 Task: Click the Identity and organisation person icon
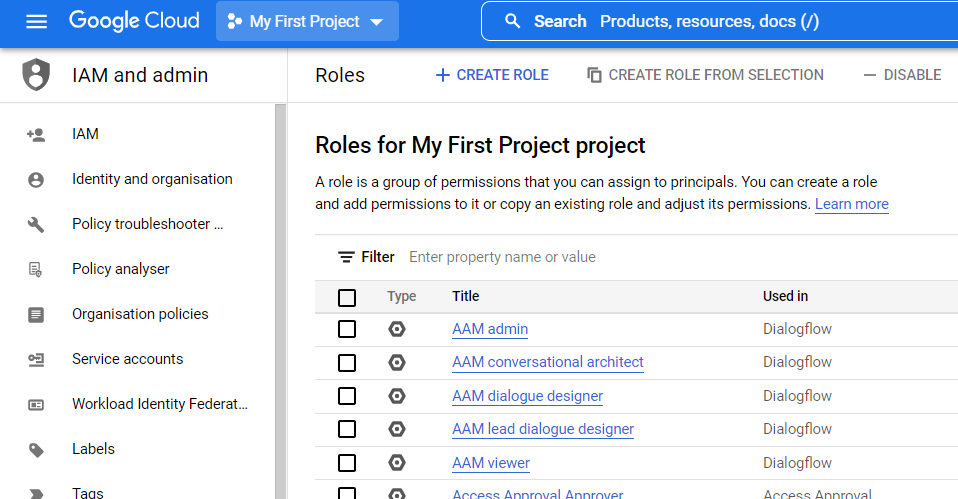tap(36, 180)
